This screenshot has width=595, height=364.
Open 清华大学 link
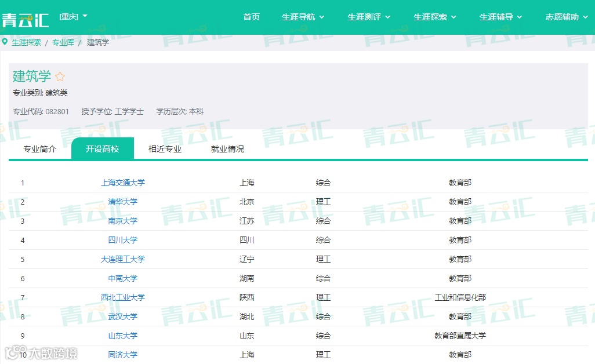[123, 202]
